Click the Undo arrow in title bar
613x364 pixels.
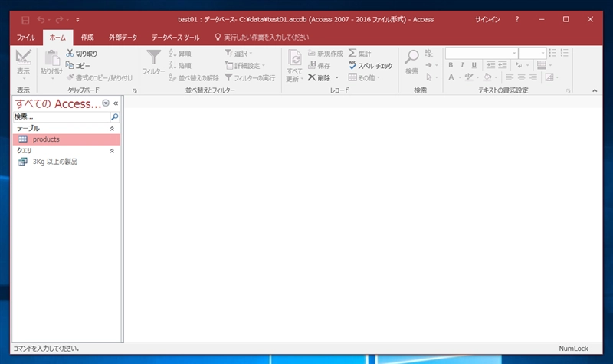coord(41,20)
